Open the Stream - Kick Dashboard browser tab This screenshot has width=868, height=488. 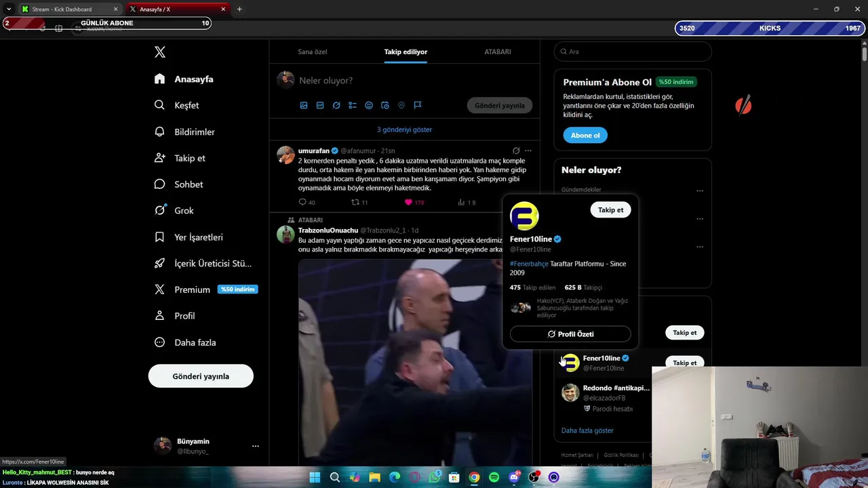(69, 9)
